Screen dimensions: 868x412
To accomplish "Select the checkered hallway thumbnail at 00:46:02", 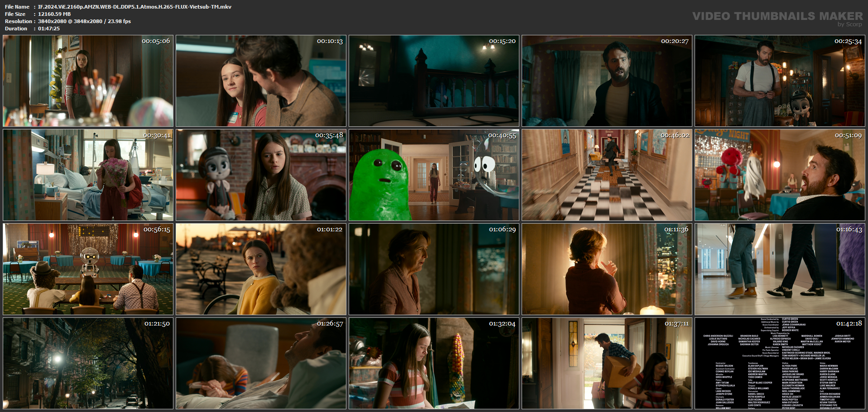I will tap(607, 175).
